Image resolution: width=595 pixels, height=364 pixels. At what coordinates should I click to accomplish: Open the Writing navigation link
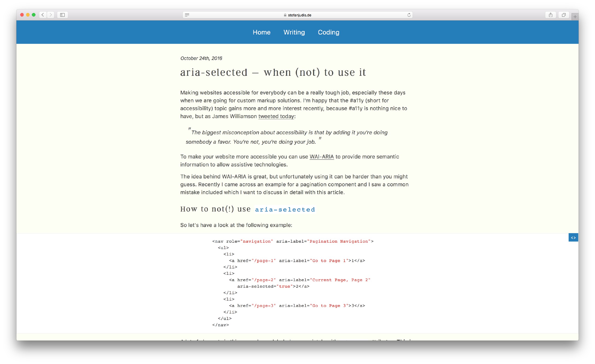click(x=294, y=32)
